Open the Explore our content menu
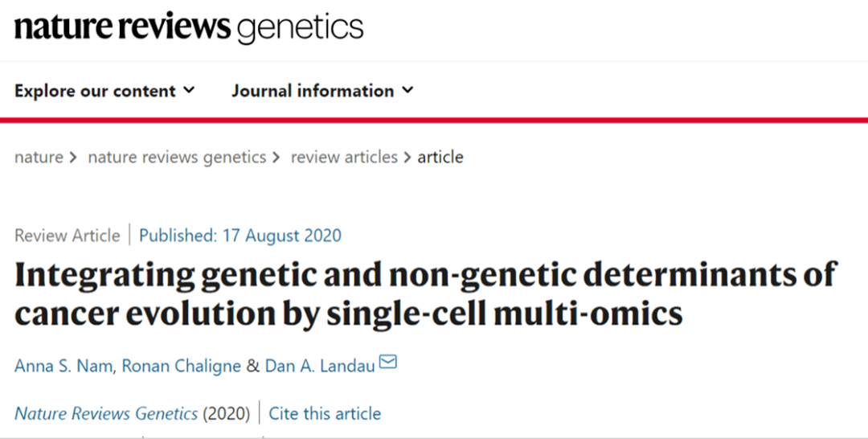 [95, 91]
